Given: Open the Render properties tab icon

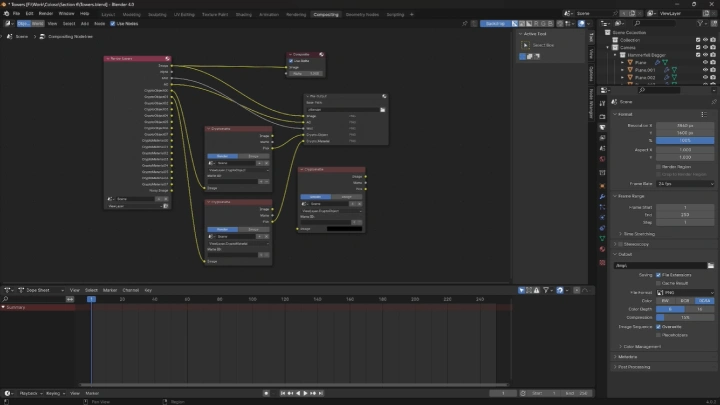Looking at the screenshot, I should pyautogui.click(x=602, y=117).
